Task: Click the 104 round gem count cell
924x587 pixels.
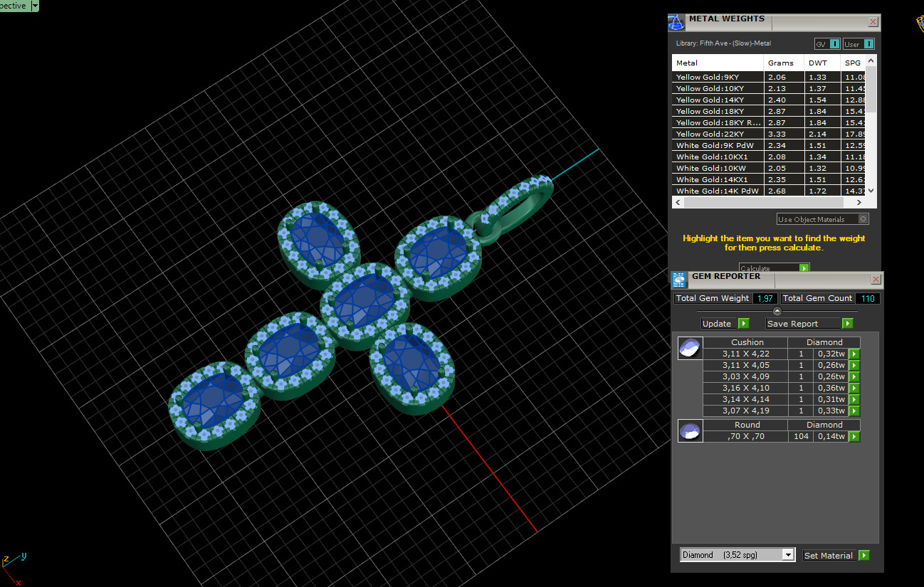Action: click(801, 436)
